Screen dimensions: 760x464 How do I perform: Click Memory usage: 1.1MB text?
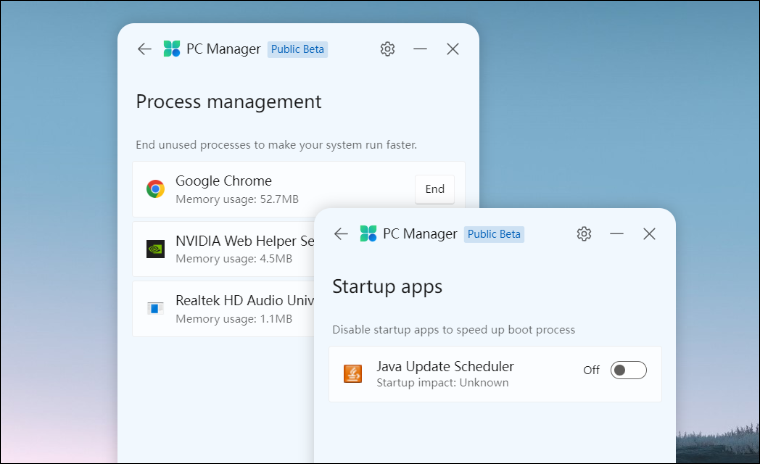coord(234,319)
